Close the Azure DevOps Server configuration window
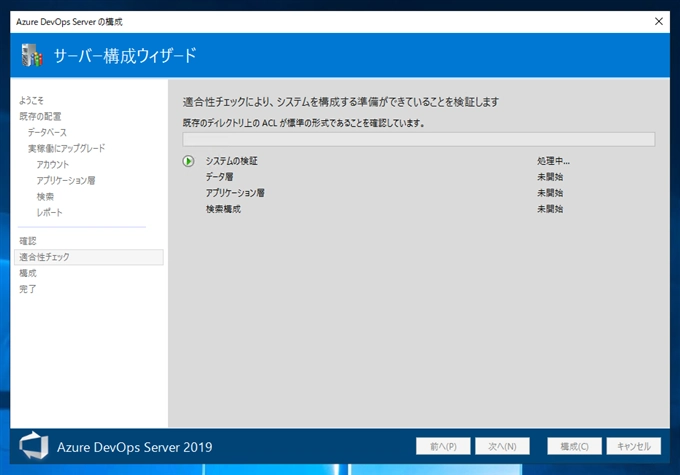 tap(658, 21)
